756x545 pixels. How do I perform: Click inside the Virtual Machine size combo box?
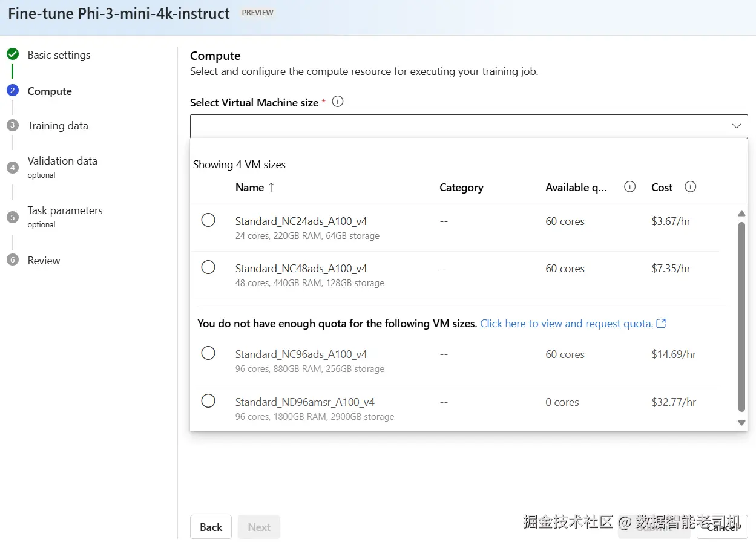coord(468,126)
